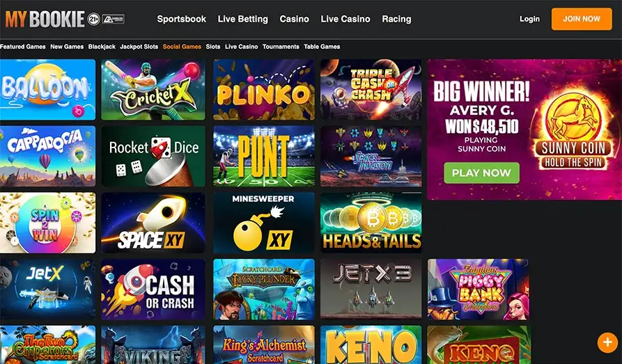Select the Minesweeper XY game
The image size is (622, 364).
coord(264,223)
